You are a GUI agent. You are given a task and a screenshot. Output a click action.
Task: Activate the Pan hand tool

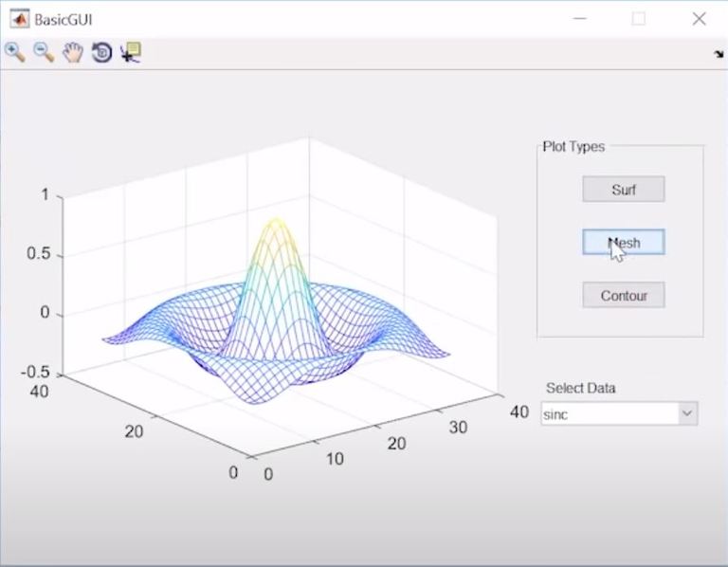(x=73, y=52)
